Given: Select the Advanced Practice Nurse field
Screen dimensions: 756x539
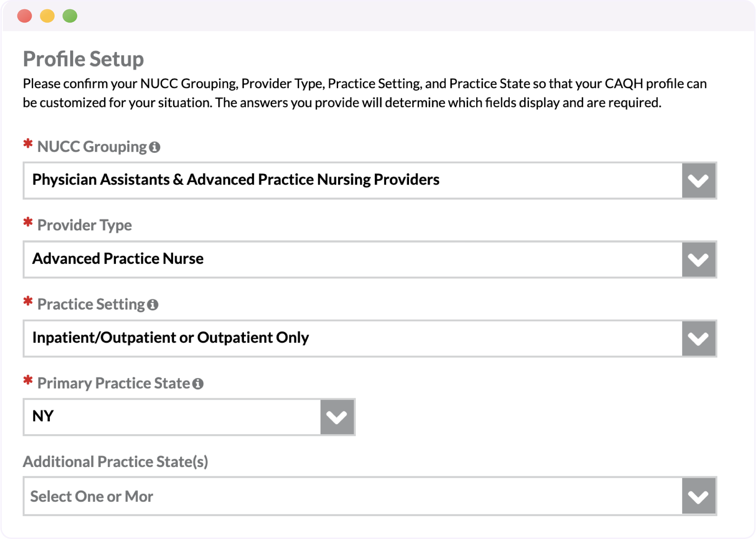Looking at the screenshot, I should pos(370,260).
